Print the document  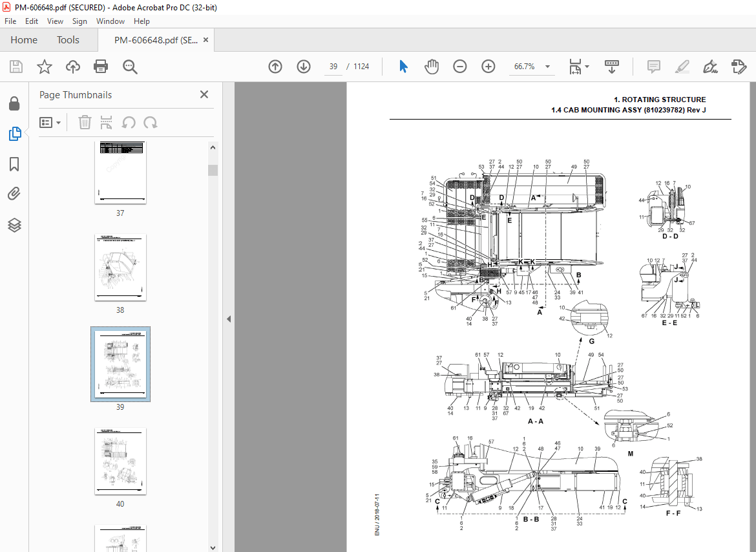coord(101,67)
